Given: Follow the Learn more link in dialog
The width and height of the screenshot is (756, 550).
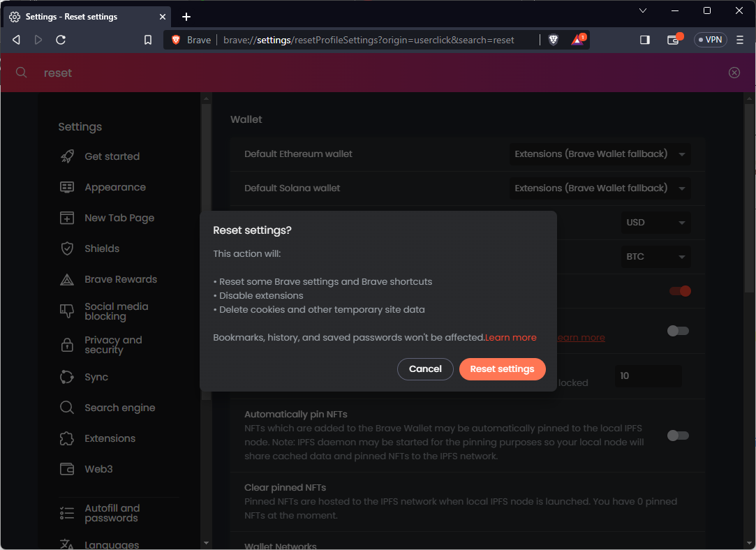Looking at the screenshot, I should (x=511, y=338).
